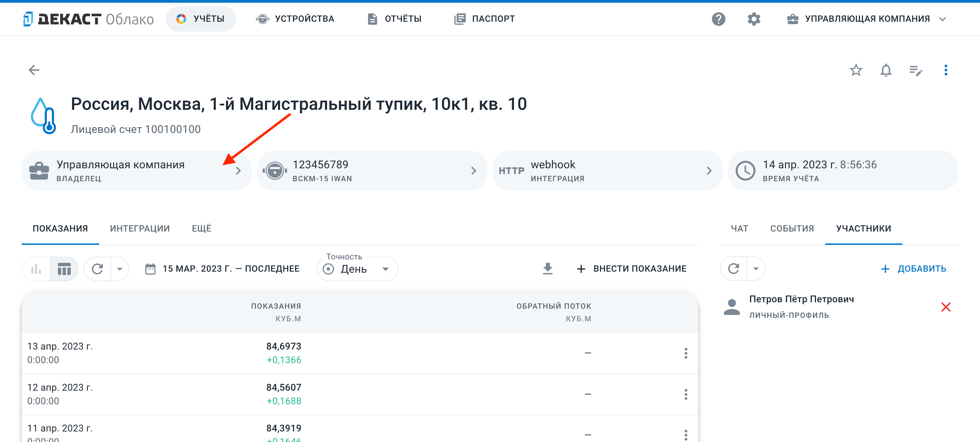Click the clock icon in time card
This screenshot has width=980, height=442.
tap(745, 171)
